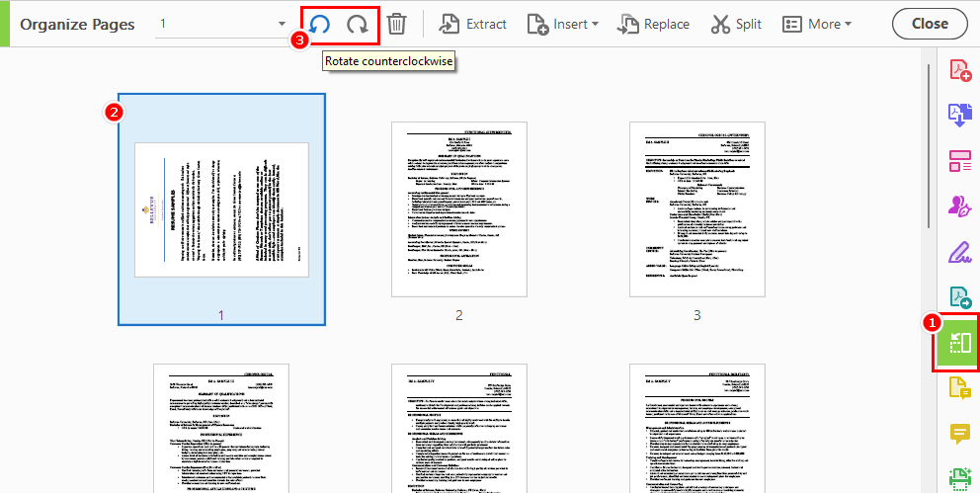Click the Replace pages button
Image resolution: width=980 pixels, height=493 pixels.
click(653, 25)
